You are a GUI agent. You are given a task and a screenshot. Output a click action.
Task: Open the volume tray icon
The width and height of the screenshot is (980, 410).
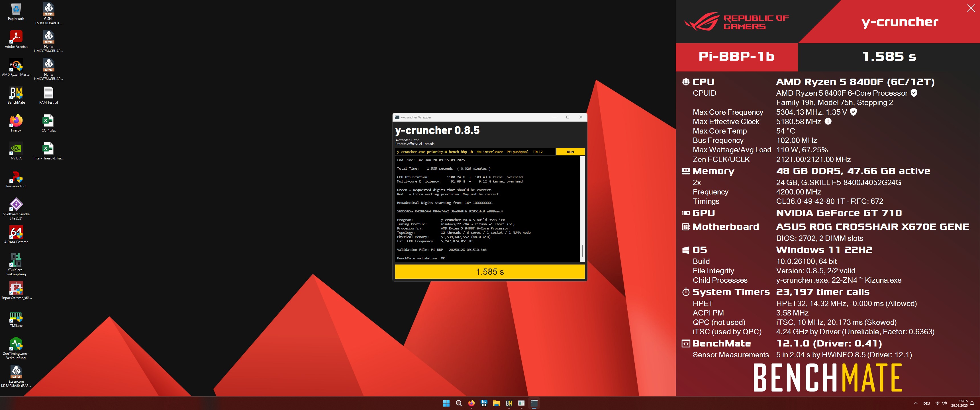pos(944,403)
